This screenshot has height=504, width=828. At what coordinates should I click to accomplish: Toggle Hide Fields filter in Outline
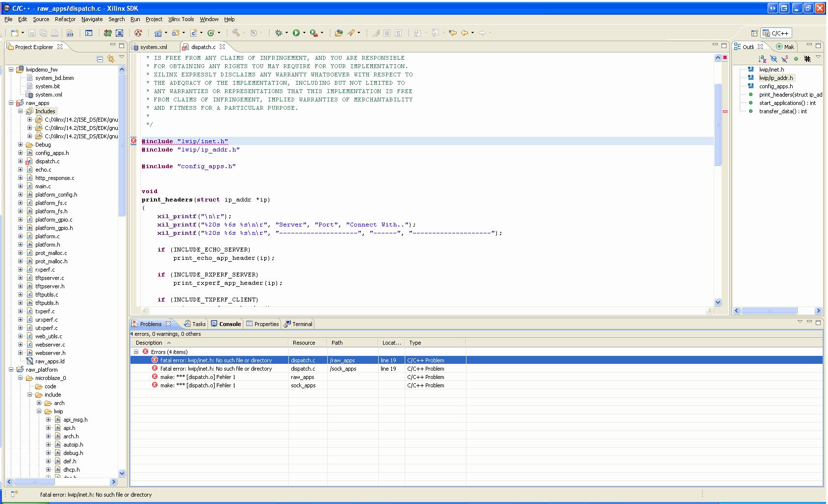[x=774, y=59]
